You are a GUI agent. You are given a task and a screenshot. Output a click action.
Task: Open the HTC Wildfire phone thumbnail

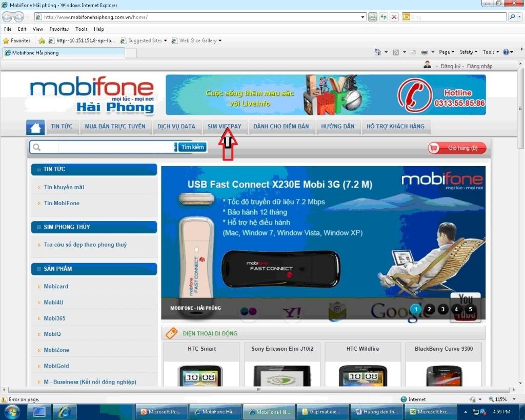click(362, 375)
